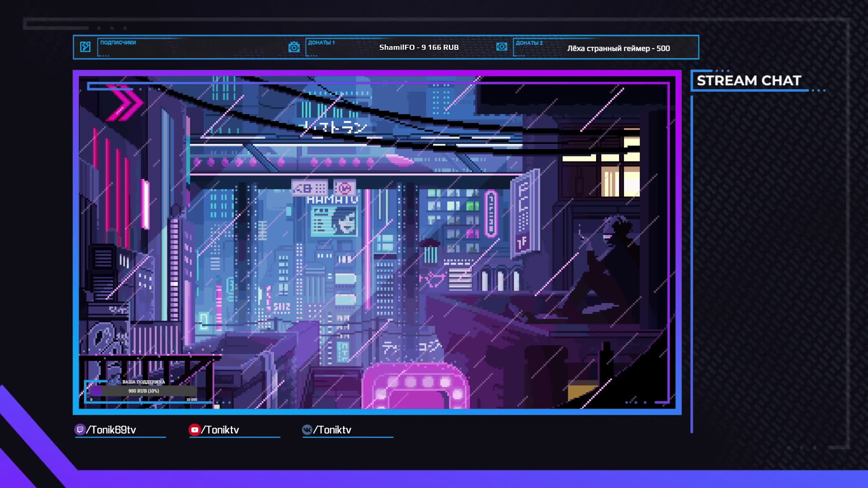Click the ShamilFO - 9 166 RUB donation text

tap(419, 47)
